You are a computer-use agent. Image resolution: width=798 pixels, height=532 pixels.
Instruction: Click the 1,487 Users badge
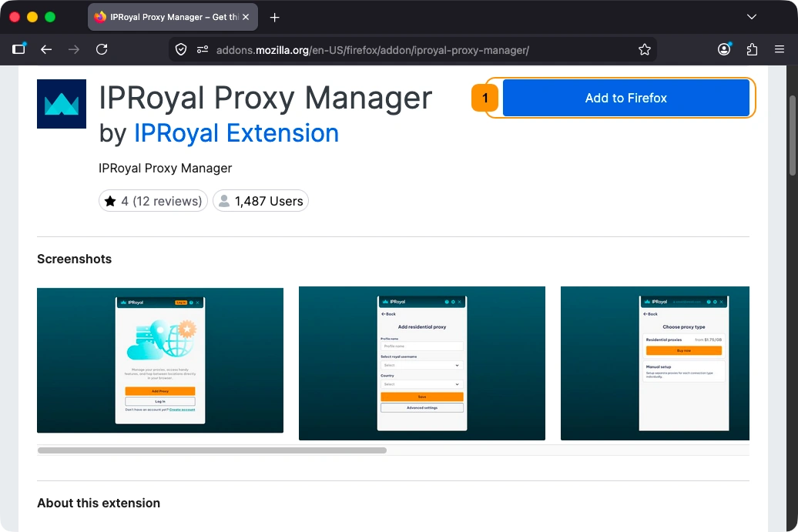260,201
